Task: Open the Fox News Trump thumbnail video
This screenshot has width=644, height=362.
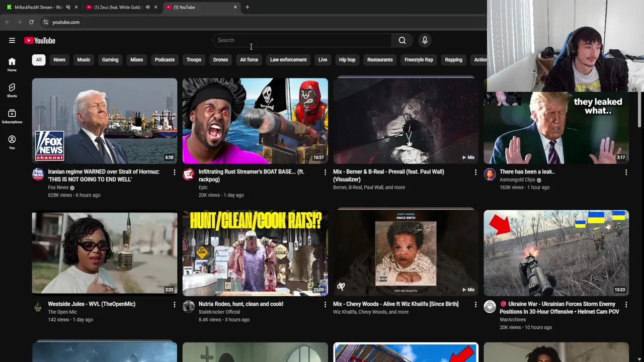Action: [105, 121]
